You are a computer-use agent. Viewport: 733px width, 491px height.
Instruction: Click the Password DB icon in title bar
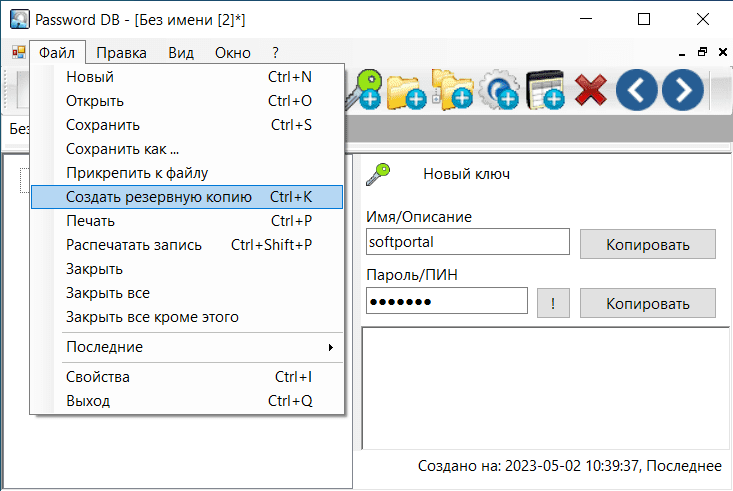(x=17, y=18)
